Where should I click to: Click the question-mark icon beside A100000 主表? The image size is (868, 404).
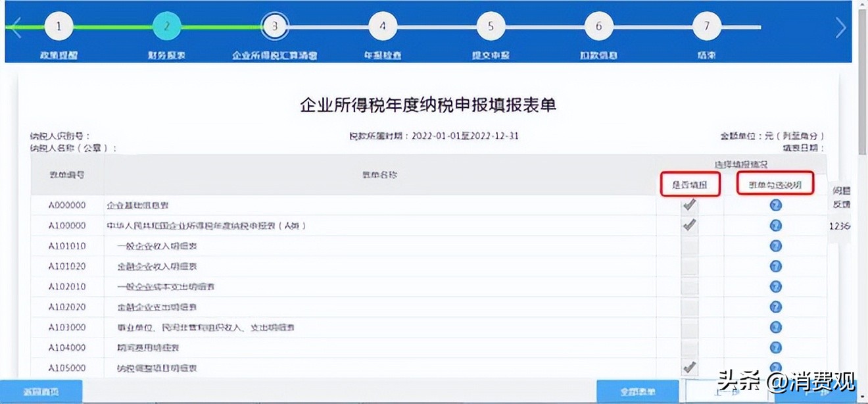coord(775,225)
